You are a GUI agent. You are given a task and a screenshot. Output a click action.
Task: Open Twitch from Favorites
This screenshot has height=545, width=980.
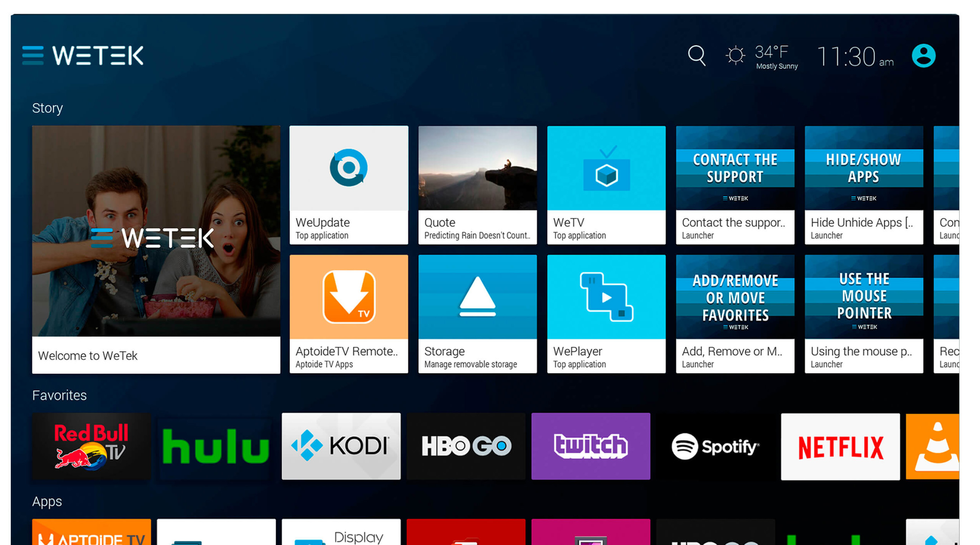coord(591,446)
